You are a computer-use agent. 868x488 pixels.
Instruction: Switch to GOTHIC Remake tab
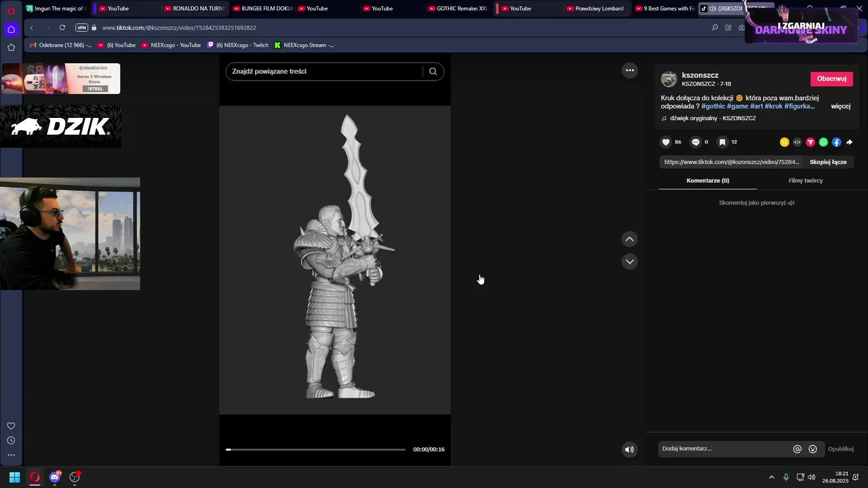tap(457, 9)
